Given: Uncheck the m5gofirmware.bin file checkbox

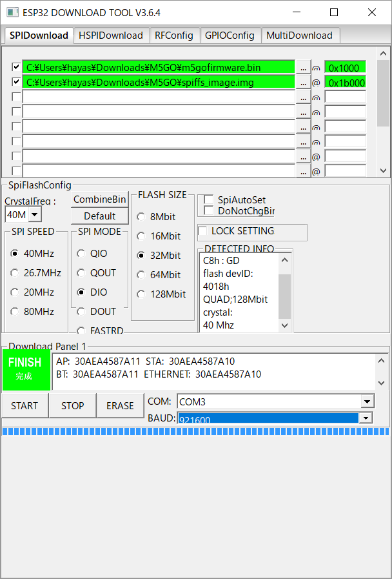Looking at the screenshot, I should pyautogui.click(x=16, y=67).
